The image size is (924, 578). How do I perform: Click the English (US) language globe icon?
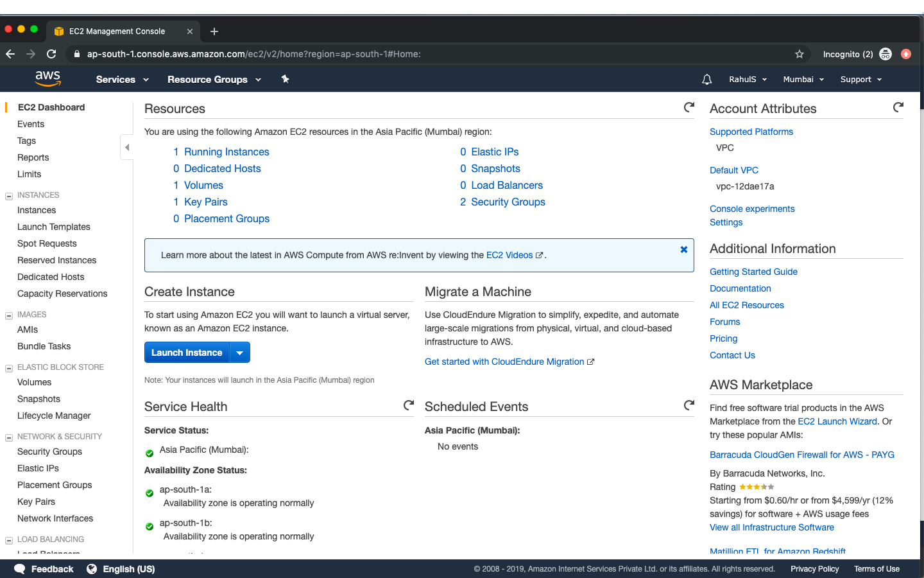[91, 569]
